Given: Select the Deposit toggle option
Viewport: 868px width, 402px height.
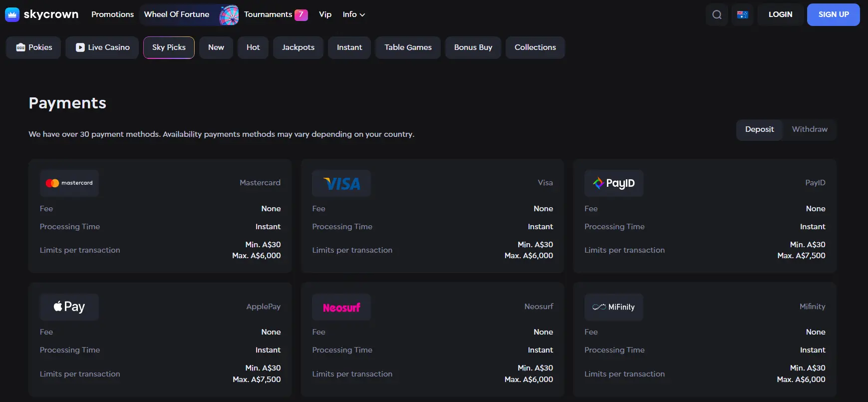Looking at the screenshot, I should coord(759,129).
